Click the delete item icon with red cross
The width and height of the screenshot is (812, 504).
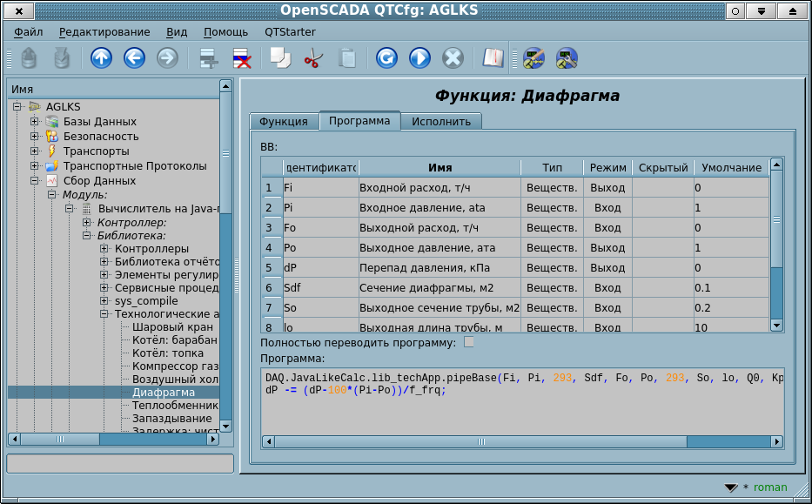pyautogui.click(x=241, y=58)
